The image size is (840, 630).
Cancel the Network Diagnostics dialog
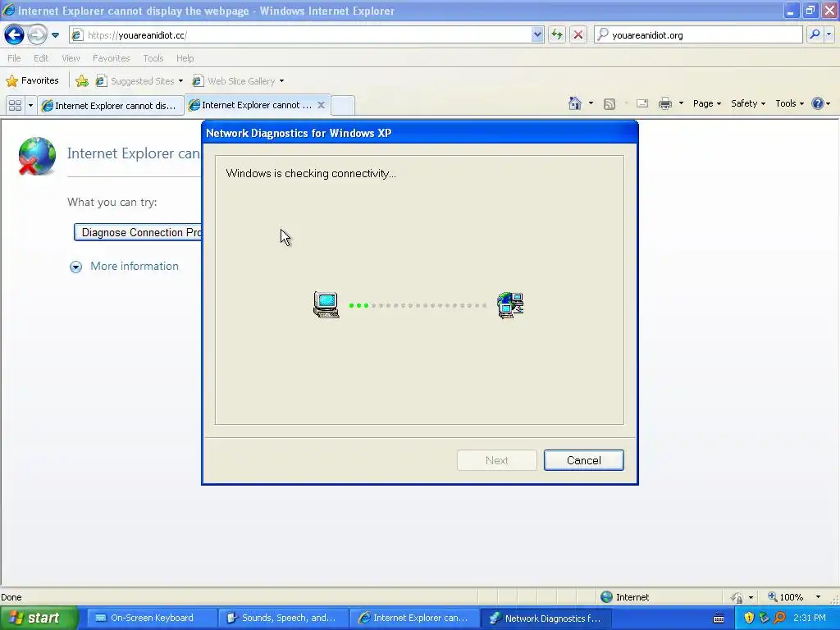583,460
